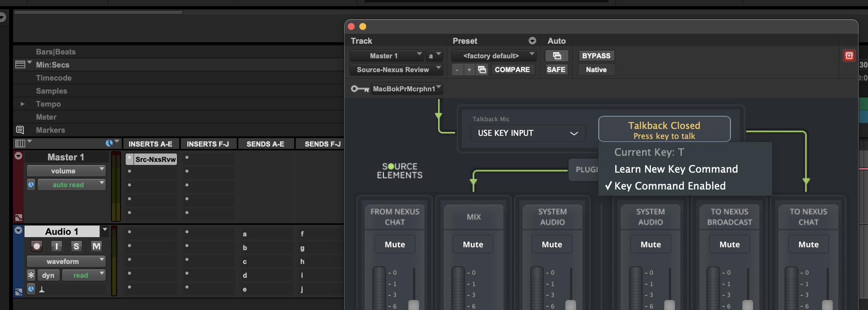Select Learn New Key Command
The width and height of the screenshot is (868, 310).
(676, 169)
